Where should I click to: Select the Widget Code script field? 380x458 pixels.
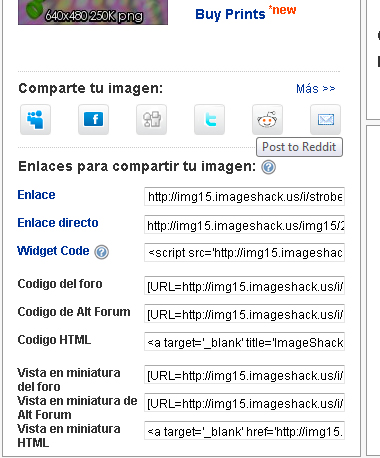point(244,252)
